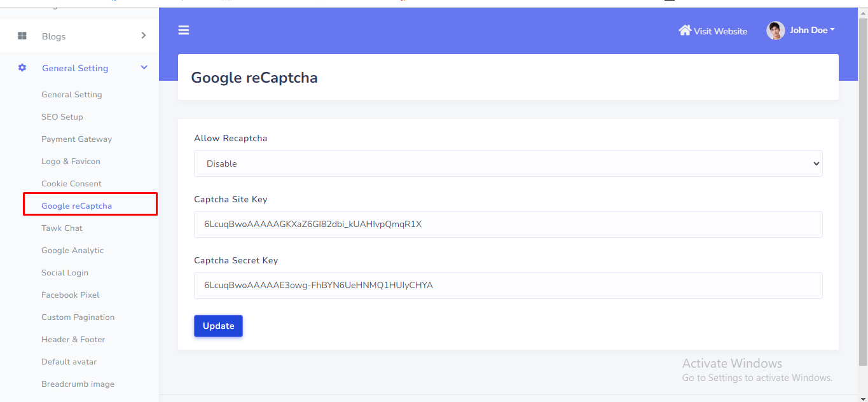This screenshot has width=868, height=402.
Task: Focus the Captcha Site Key field
Action: [507, 225]
